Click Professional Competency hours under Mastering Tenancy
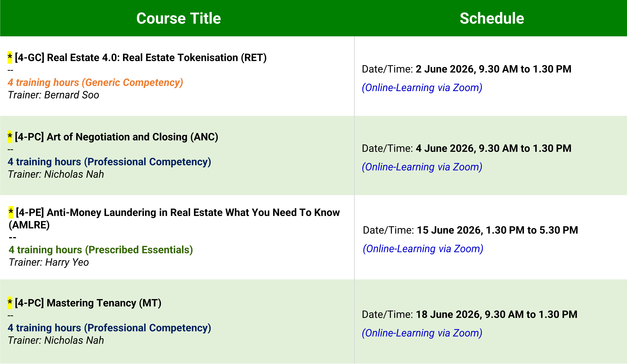This screenshot has width=627, height=364. (x=110, y=328)
